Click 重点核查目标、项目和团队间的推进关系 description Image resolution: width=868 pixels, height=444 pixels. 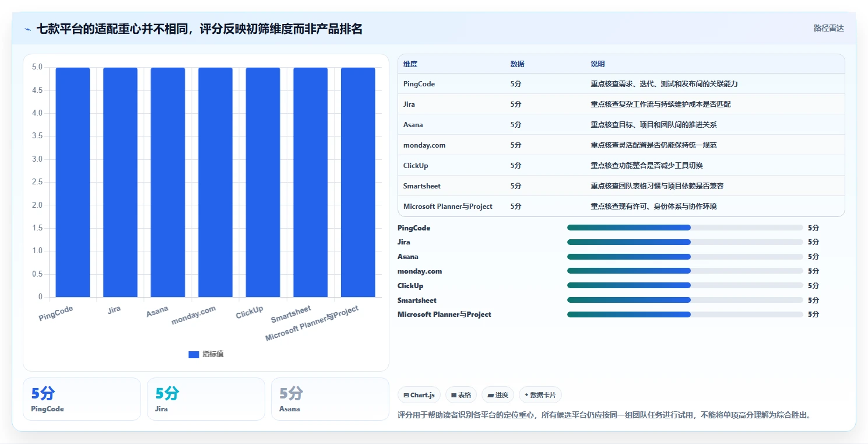(x=653, y=125)
